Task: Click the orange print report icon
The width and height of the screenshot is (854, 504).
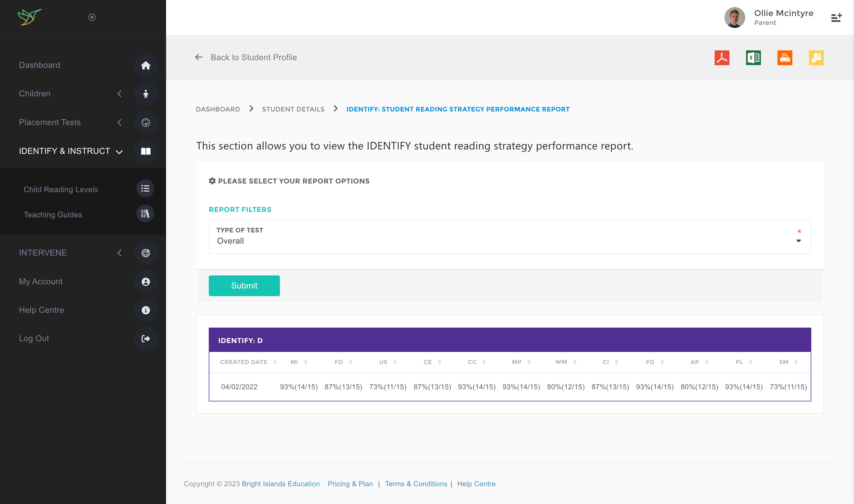Action: pos(784,58)
